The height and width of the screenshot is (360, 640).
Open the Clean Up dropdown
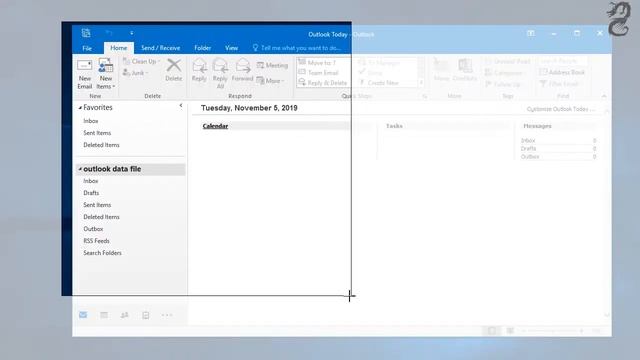(142, 61)
